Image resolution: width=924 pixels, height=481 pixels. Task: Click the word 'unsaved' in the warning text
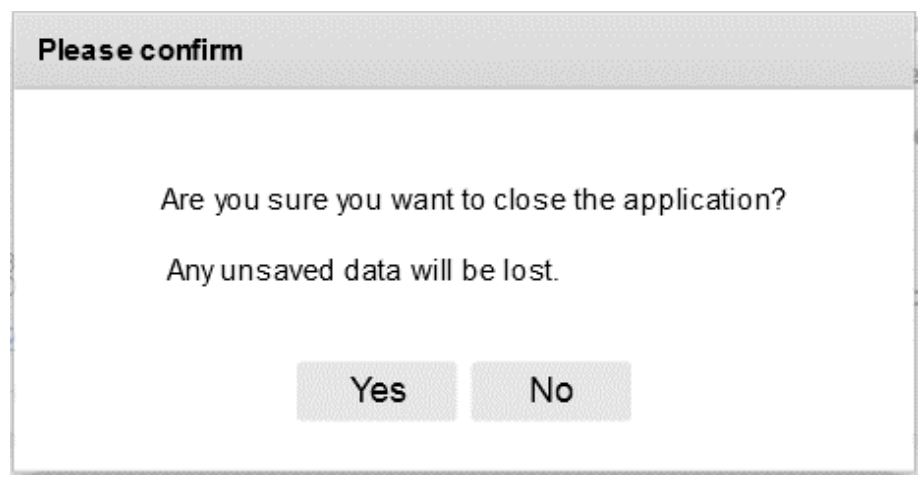(277, 271)
